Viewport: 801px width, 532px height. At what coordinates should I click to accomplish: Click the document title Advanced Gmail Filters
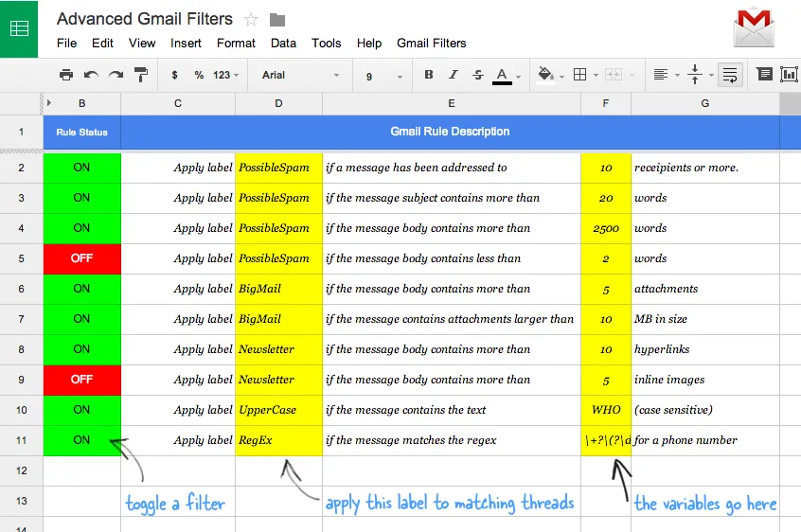click(x=145, y=19)
